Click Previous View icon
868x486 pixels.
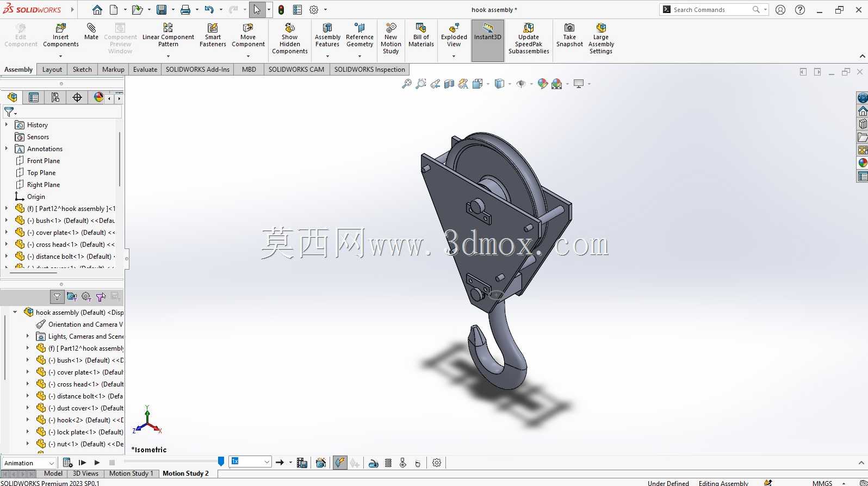coord(435,84)
